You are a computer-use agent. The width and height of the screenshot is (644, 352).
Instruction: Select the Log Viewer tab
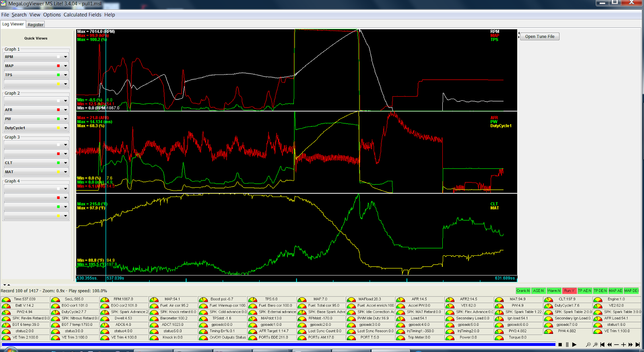13,24
